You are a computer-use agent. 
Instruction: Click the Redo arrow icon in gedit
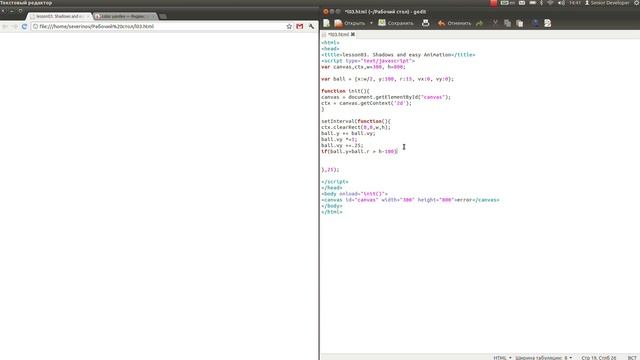click(480, 23)
